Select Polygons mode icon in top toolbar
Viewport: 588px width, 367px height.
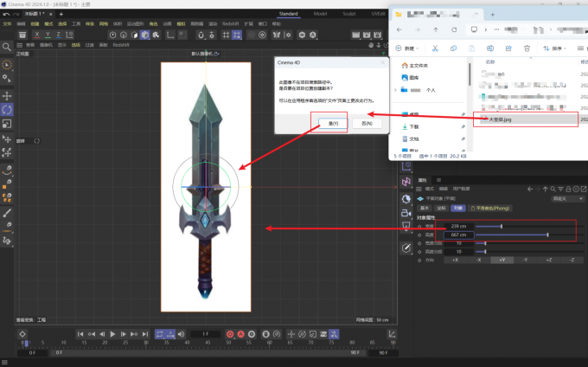tap(134, 35)
